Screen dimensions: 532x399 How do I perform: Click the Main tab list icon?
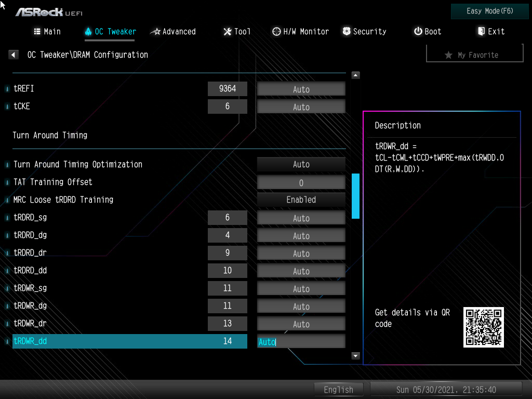(37, 32)
